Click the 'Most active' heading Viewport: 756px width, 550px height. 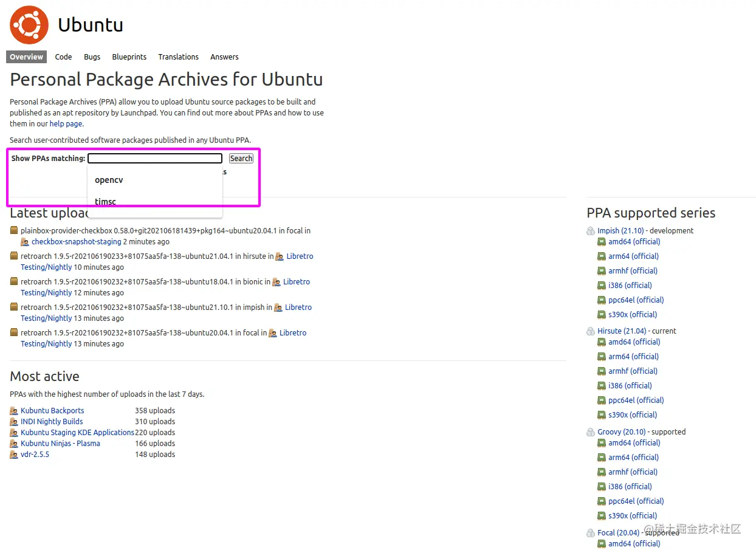[x=44, y=376]
